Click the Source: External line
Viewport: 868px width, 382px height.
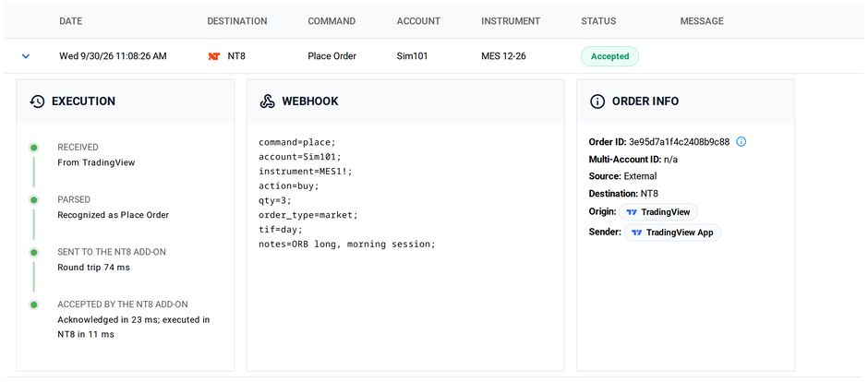pyautogui.click(x=622, y=176)
